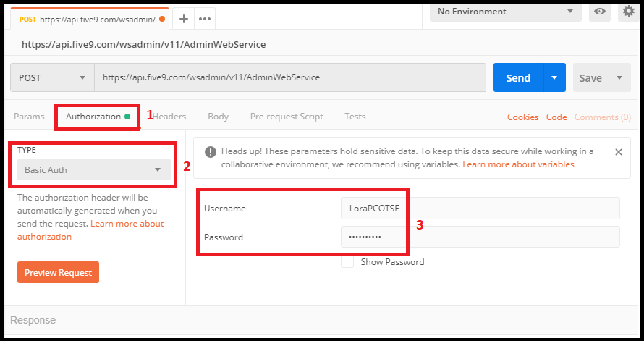The height and width of the screenshot is (341, 644).
Task: Click the Preview Request button
Action: pos(59,272)
